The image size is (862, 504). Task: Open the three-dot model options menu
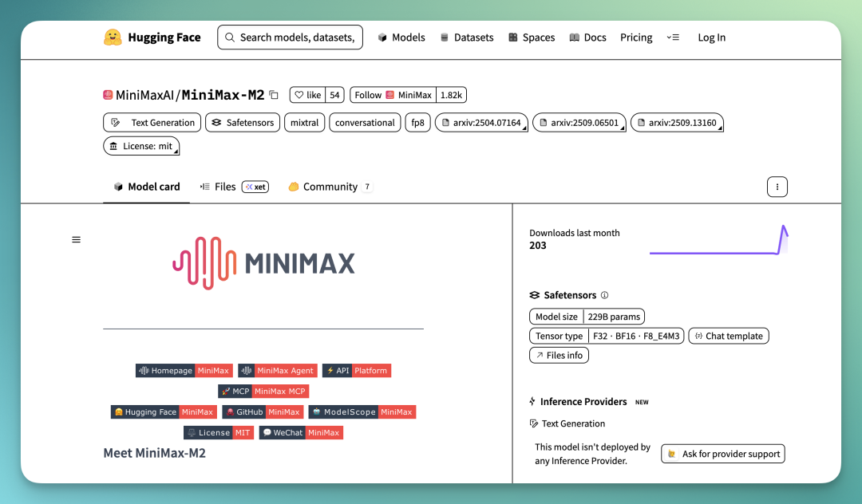pyautogui.click(x=777, y=187)
